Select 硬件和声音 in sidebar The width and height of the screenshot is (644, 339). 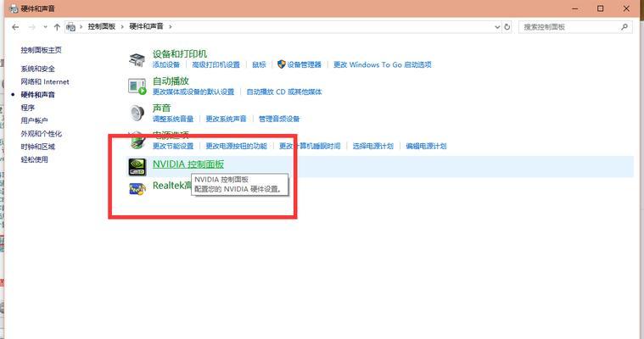pyautogui.click(x=38, y=95)
